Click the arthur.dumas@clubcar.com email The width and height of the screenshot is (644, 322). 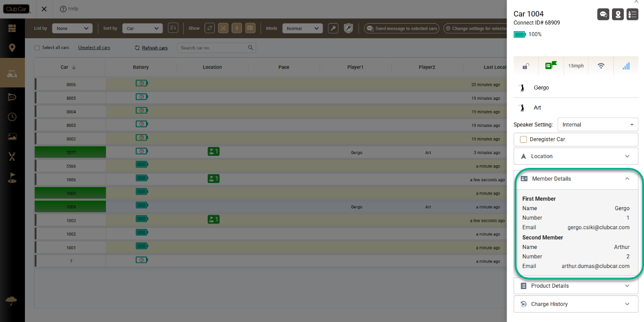596,266
